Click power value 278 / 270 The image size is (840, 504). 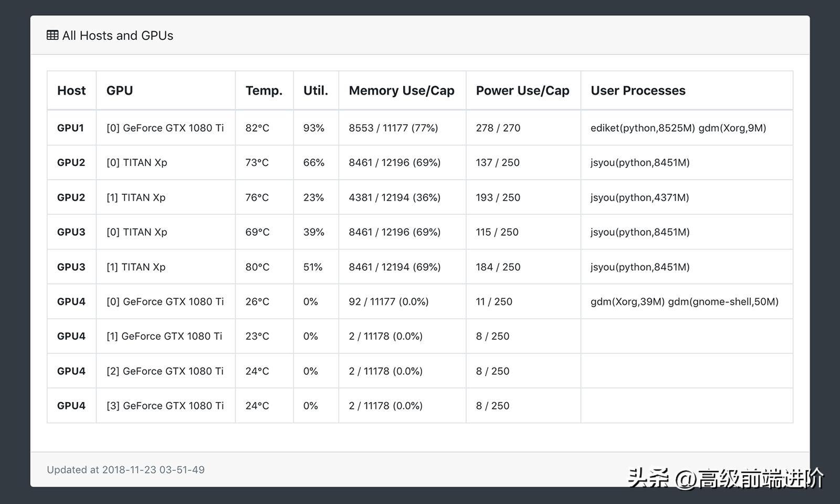point(498,128)
